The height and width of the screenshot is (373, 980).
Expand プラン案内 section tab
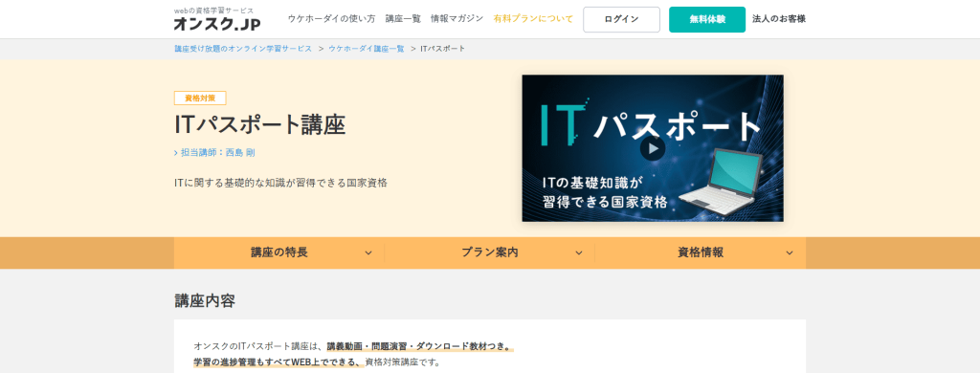489,253
